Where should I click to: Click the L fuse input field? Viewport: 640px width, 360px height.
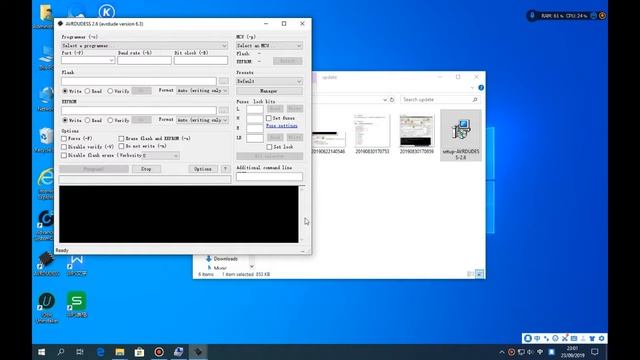(255, 109)
